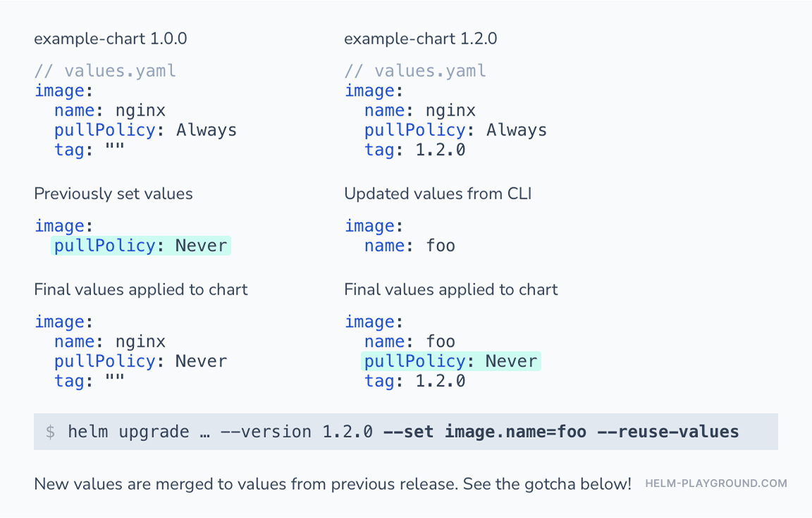This screenshot has width=812, height=518.
Task: Click the empty tag line in left values.yaml
Action: point(89,149)
